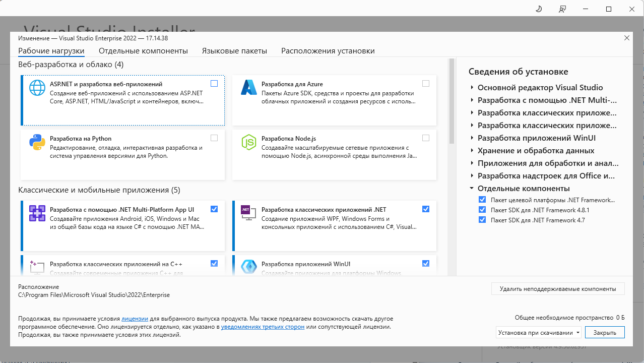
Task: Expand 'Основной редактор Visual Studio' details
Action: coord(472,88)
